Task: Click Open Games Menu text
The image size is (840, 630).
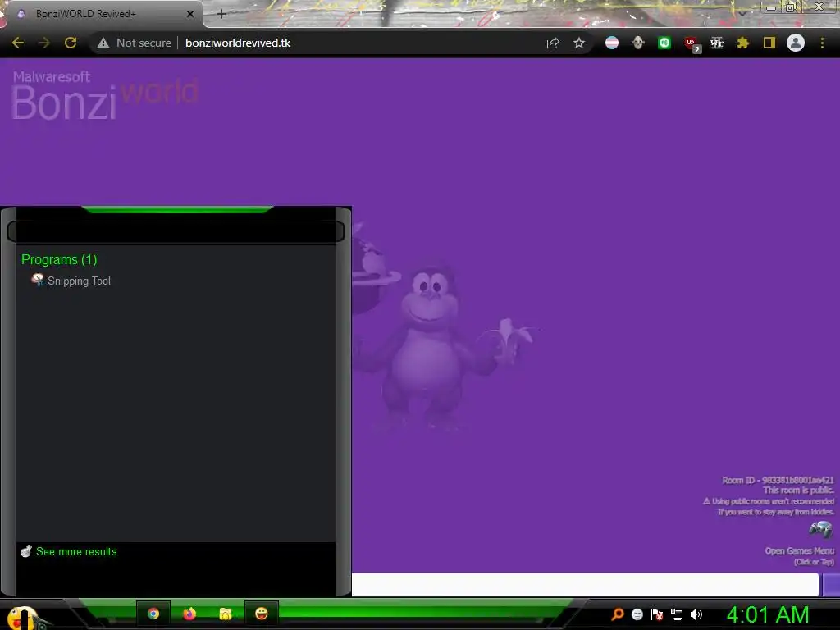Action: pos(799,550)
